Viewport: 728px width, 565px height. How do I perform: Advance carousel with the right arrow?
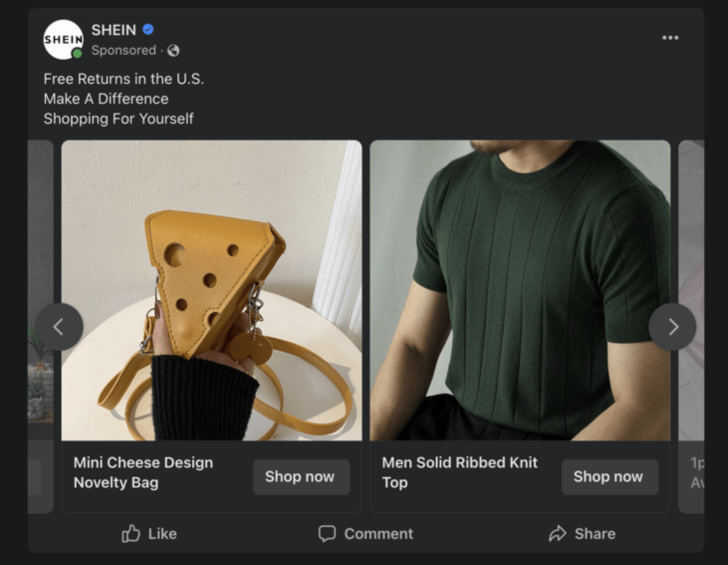point(673,327)
